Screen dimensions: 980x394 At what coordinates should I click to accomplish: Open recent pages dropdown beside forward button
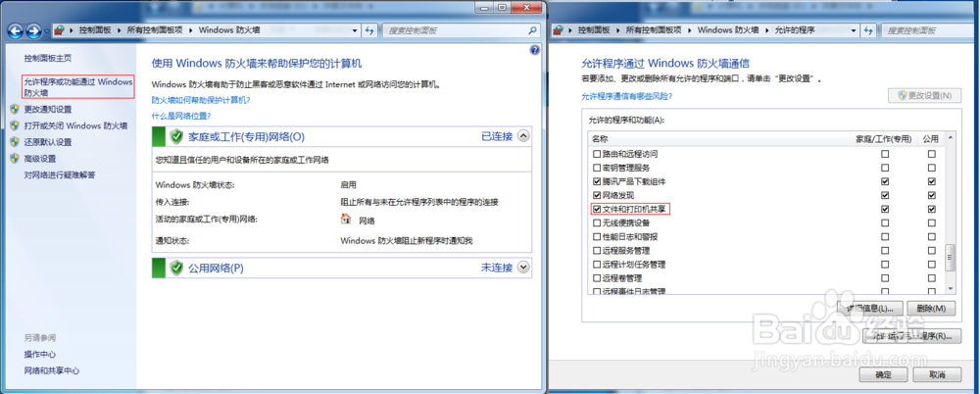47,30
